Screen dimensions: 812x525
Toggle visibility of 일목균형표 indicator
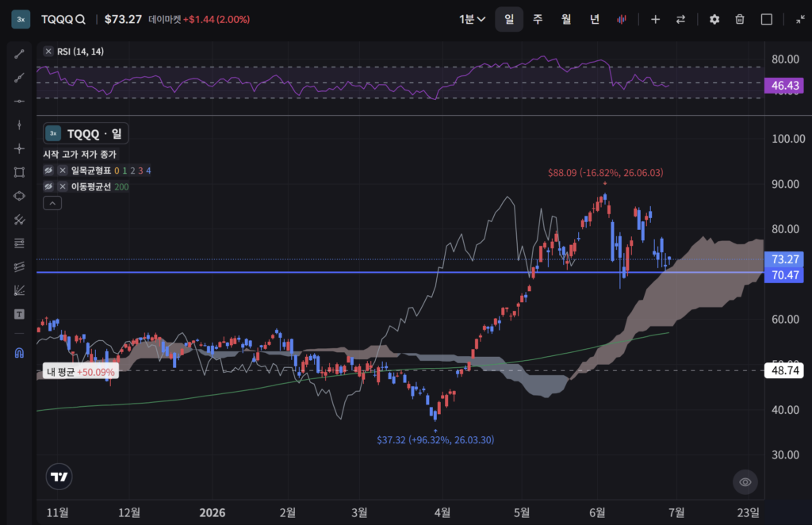pos(48,171)
